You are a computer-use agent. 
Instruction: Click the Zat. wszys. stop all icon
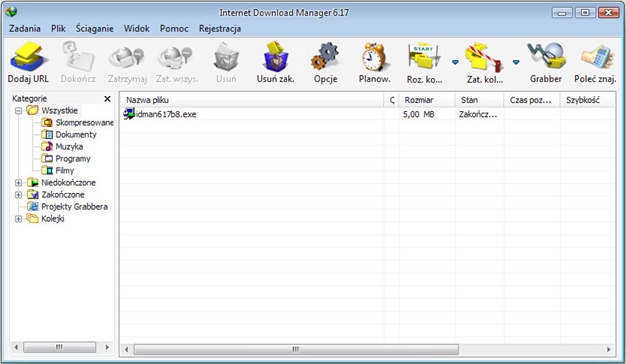(176, 58)
